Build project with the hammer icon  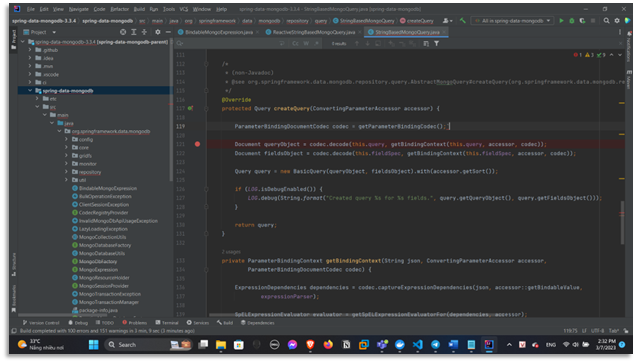pos(462,20)
